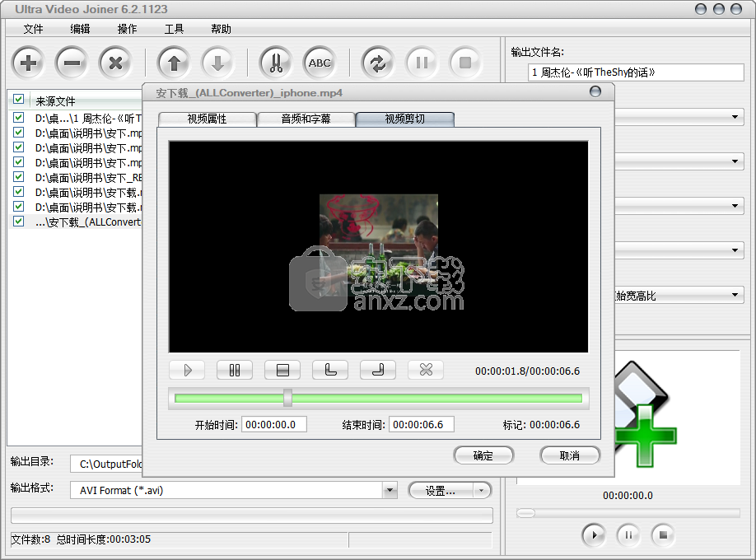Screen dimensions: 756x560
Task: Set trim start mark bracket icon
Action: (330, 370)
